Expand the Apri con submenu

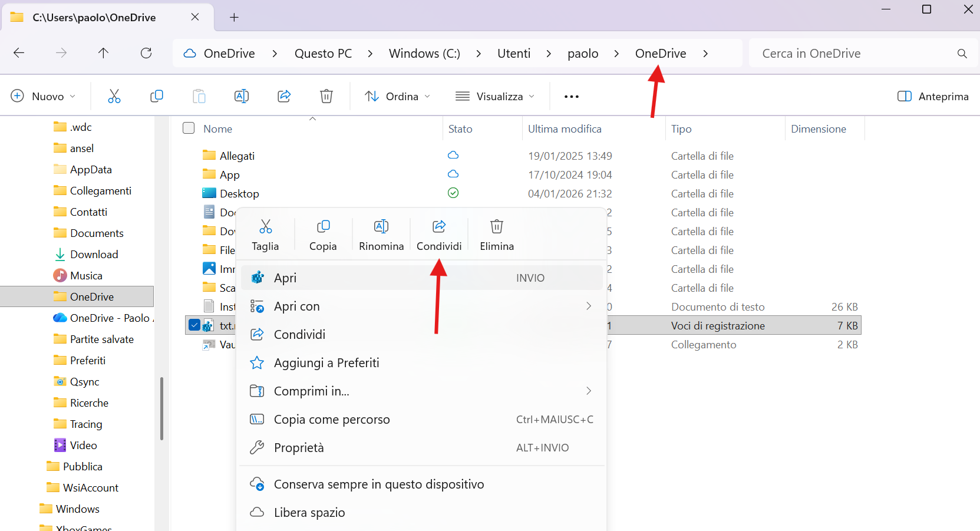click(x=588, y=306)
